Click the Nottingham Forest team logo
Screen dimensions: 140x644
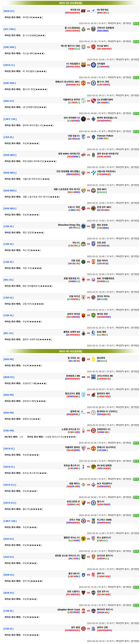(84, 430)
